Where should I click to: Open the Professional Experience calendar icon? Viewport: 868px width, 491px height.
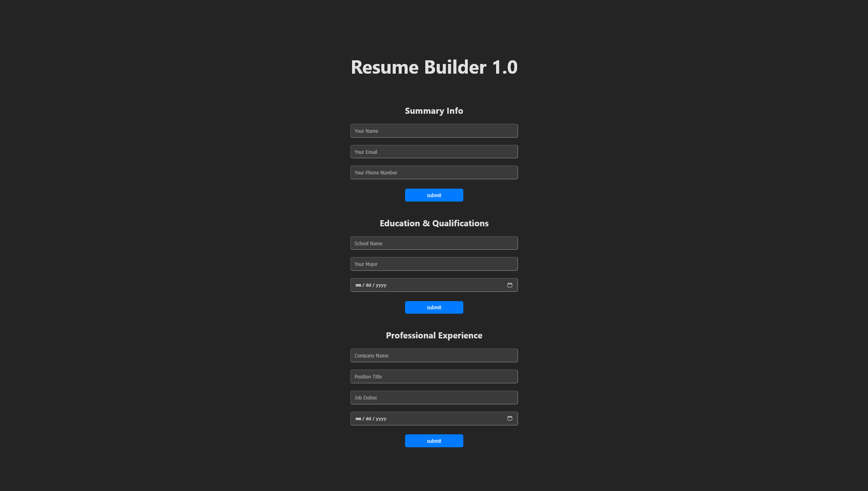(509, 418)
